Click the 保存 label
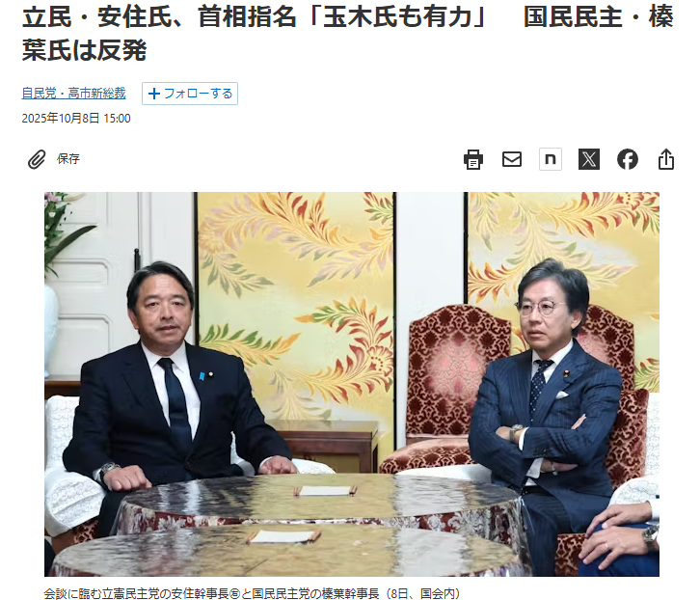 click(68, 159)
